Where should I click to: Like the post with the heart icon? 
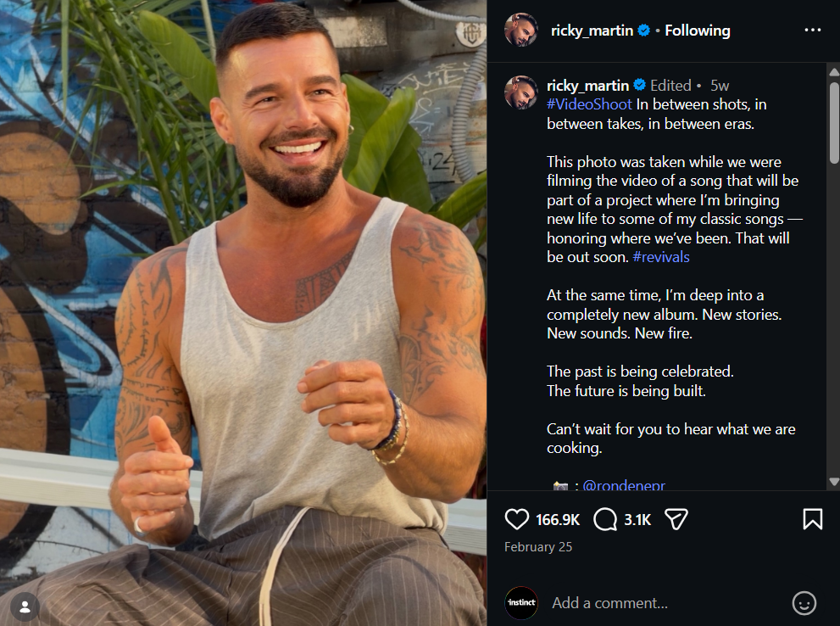516,519
